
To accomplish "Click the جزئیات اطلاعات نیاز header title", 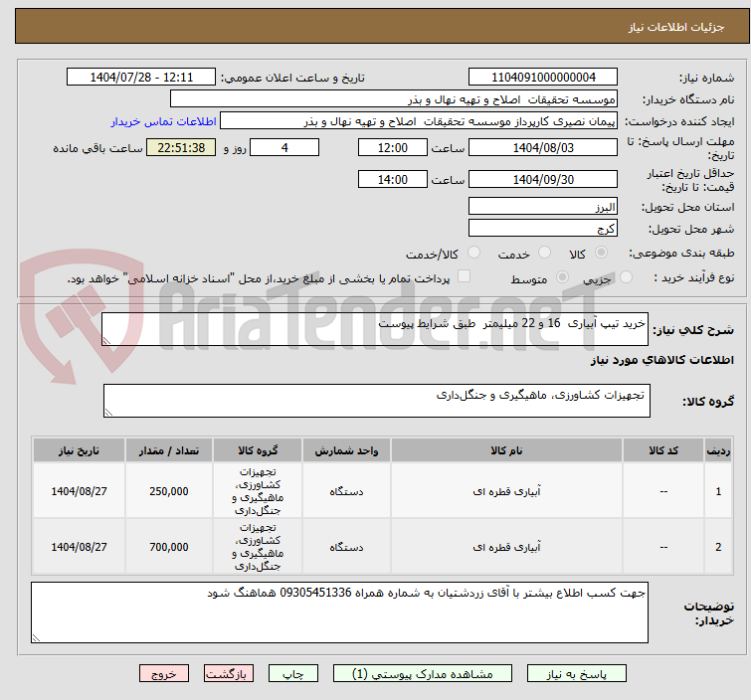I will pos(675,27).
